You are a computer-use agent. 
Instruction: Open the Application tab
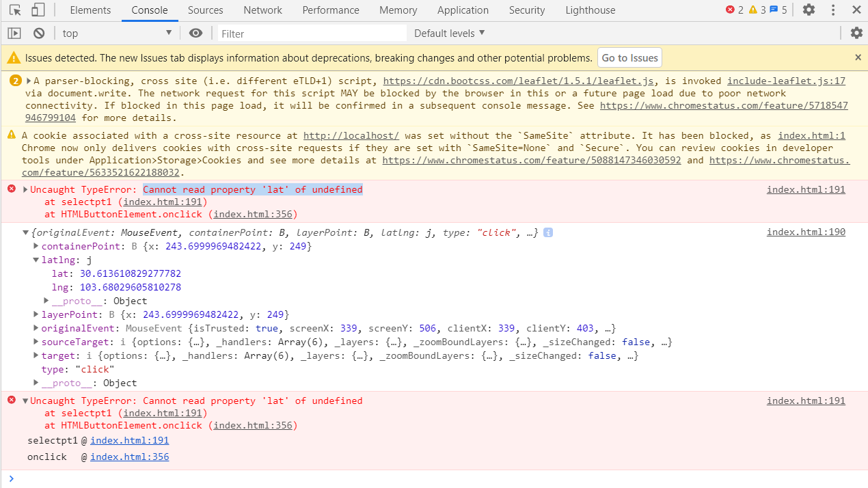pos(463,10)
